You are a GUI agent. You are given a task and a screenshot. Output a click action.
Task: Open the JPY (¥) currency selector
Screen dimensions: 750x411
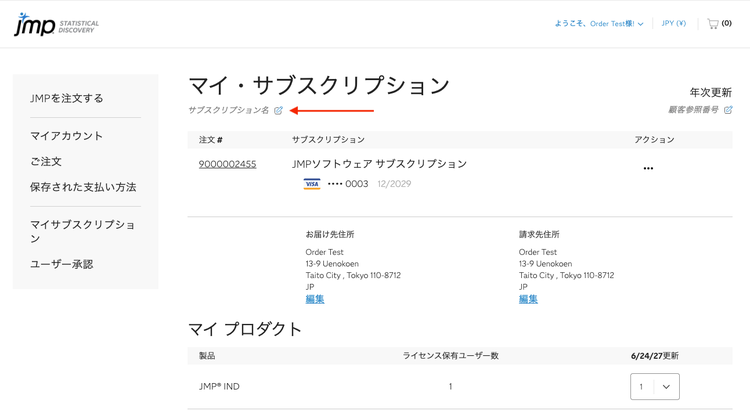tap(673, 23)
